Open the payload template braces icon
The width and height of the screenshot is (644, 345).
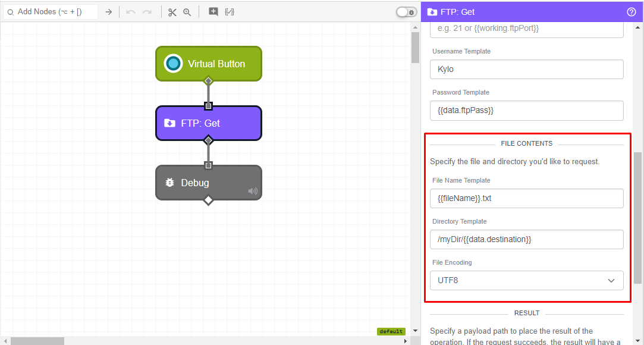point(230,11)
